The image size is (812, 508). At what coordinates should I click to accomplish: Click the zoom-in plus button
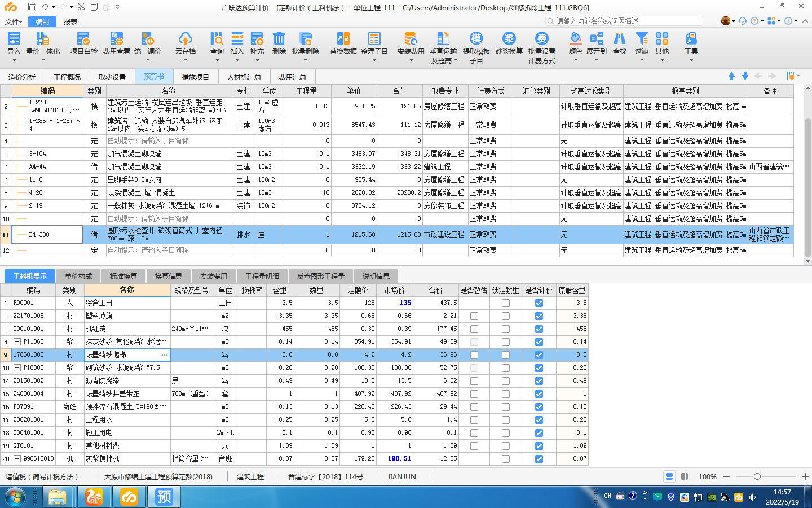coord(805,476)
